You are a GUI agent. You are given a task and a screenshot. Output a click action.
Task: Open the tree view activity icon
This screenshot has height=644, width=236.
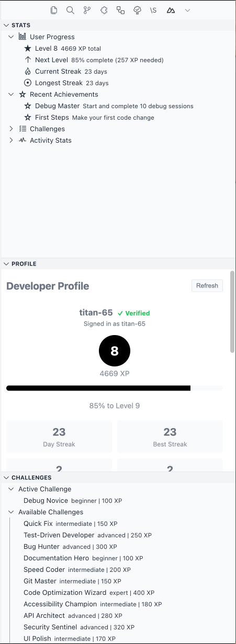click(x=137, y=10)
